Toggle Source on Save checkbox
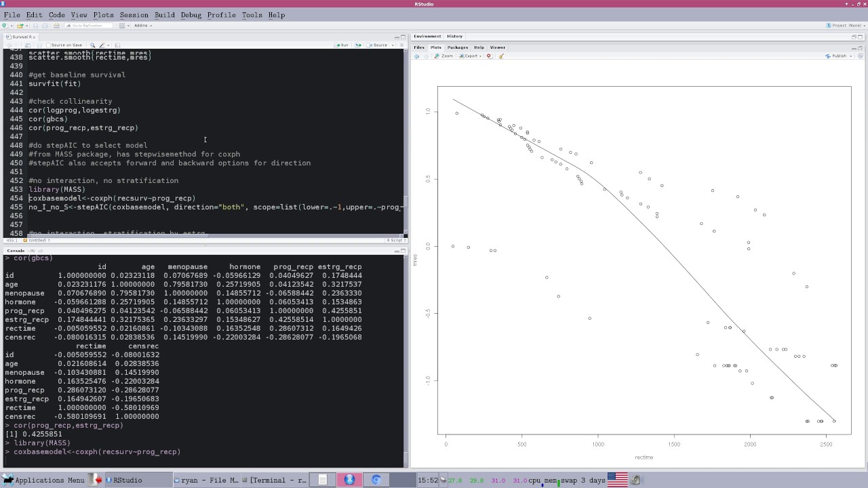Screen dimensions: 868x488 (x=48, y=45)
